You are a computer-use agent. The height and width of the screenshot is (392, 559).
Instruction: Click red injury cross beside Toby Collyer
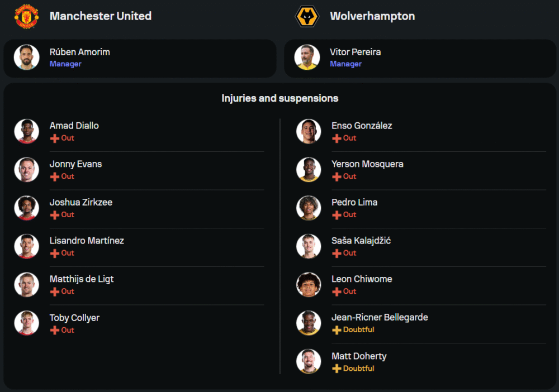tap(54, 331)
